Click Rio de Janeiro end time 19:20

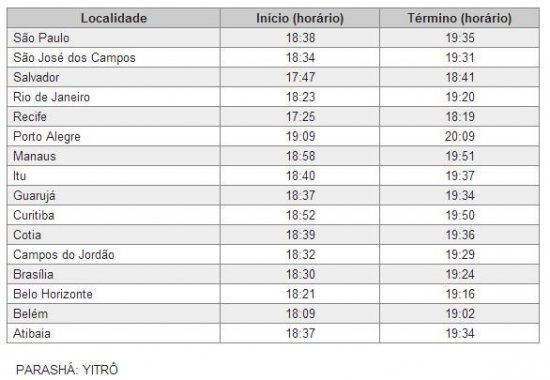[x=460, y=97]
